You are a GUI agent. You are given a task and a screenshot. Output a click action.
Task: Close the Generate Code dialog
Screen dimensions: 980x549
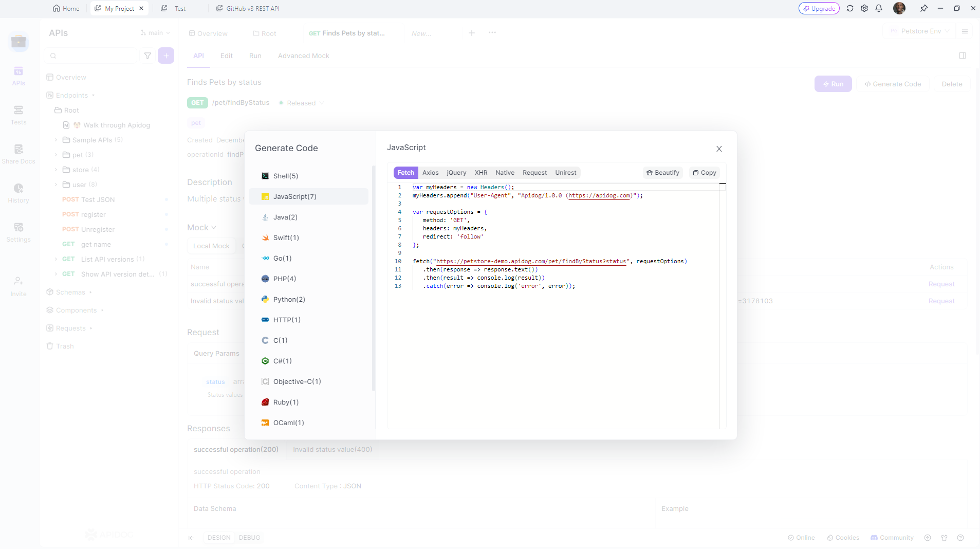[719, 149]
